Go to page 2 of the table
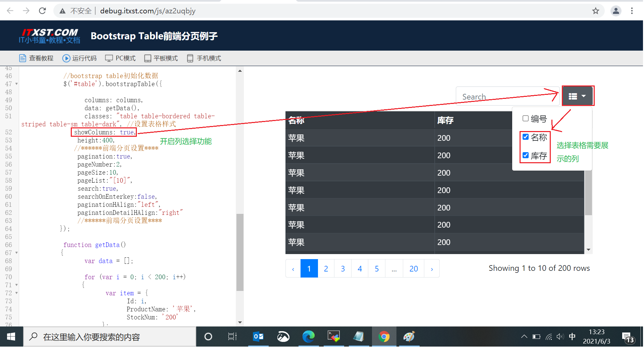 pos(326,268)
